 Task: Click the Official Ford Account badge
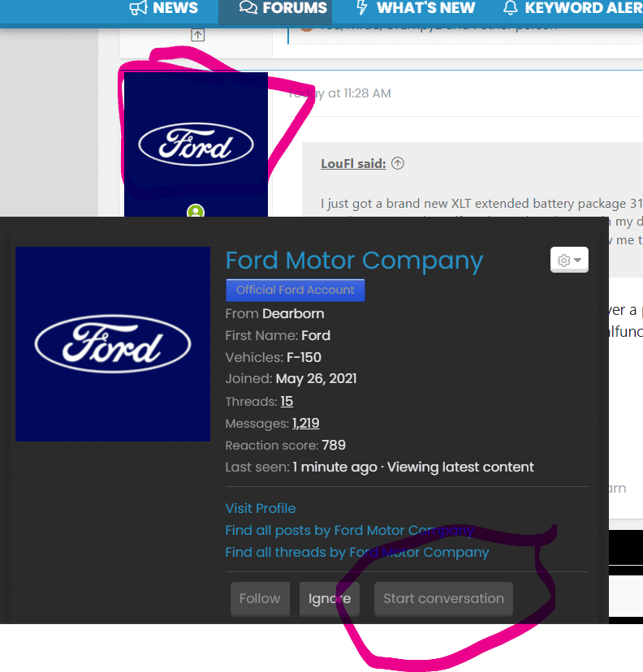click(x=295, y=290)
